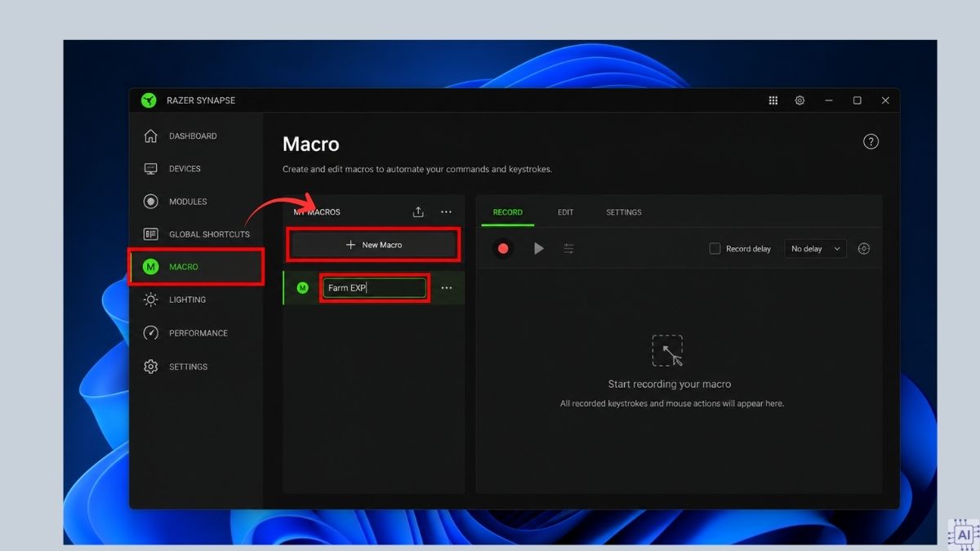The height and width of the screenshot is (551, 980).
Task: Switch to the Edit tab
Action: (565, 212)
